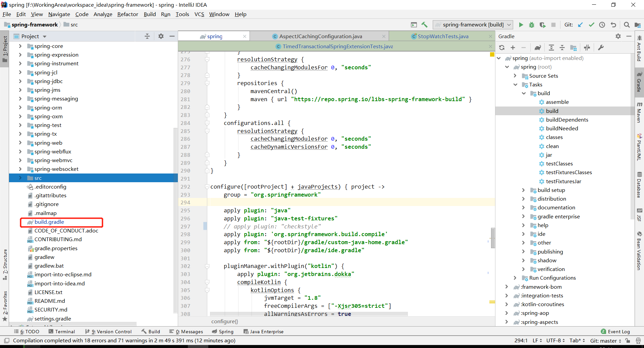Open the 6: TODO tool window
Viewport: 644px width, 348px height.
(x=26, y=332)
